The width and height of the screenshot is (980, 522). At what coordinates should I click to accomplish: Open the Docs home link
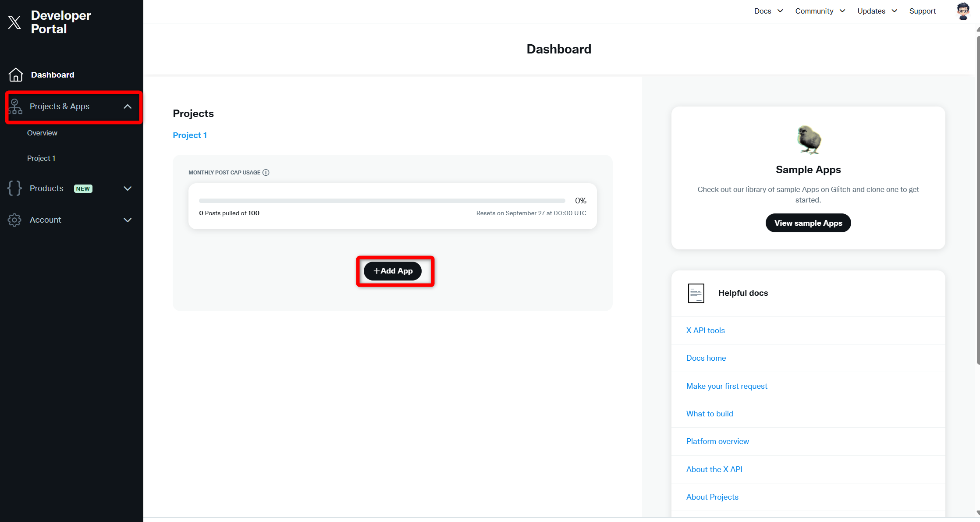[706, 358]
